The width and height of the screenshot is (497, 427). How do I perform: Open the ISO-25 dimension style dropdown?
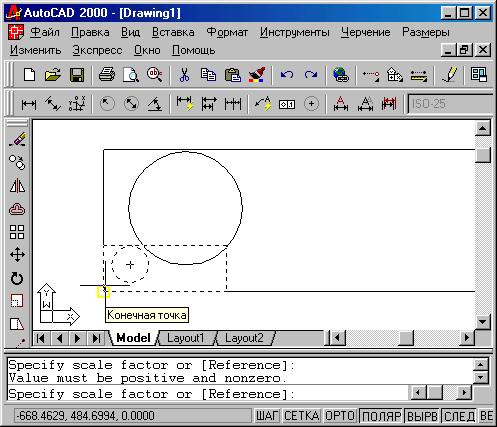tap(451, 104)
